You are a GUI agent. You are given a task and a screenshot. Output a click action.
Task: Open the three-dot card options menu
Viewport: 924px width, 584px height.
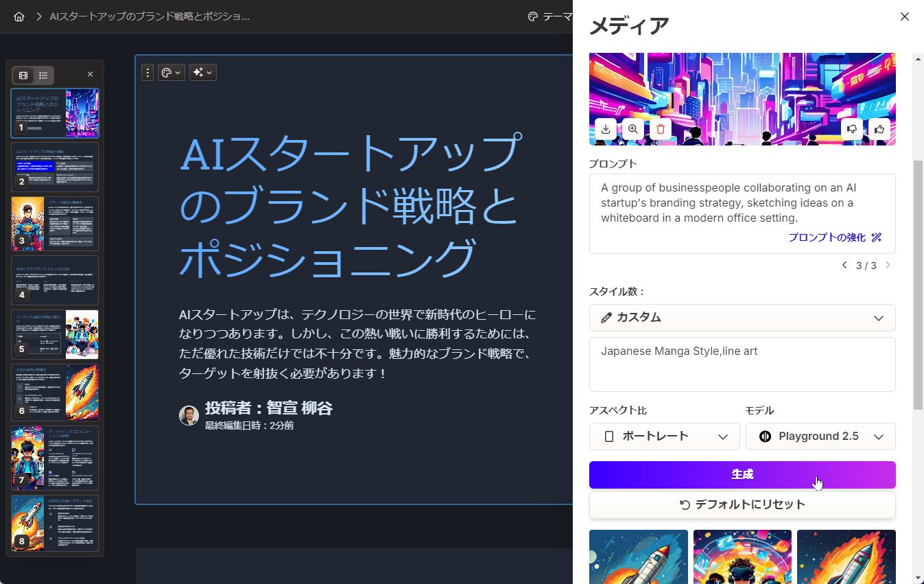tap(147, 72)
